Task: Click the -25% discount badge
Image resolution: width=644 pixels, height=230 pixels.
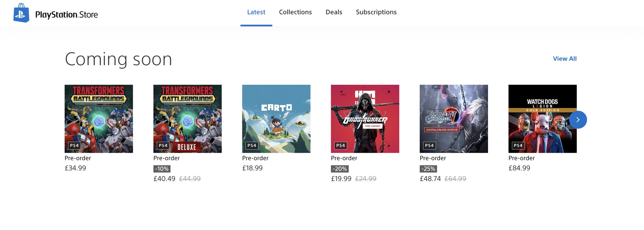Action: coord(428,169)
